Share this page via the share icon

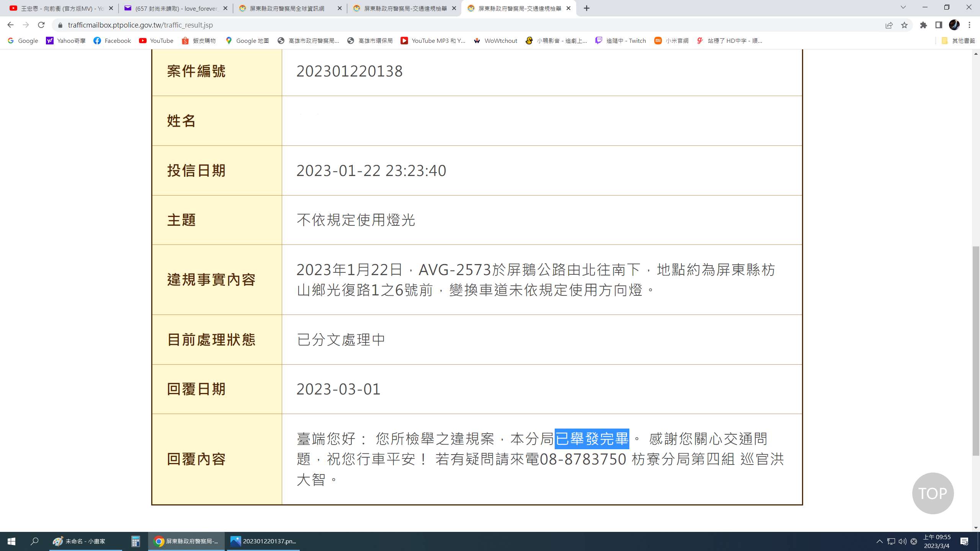point(889,25)
